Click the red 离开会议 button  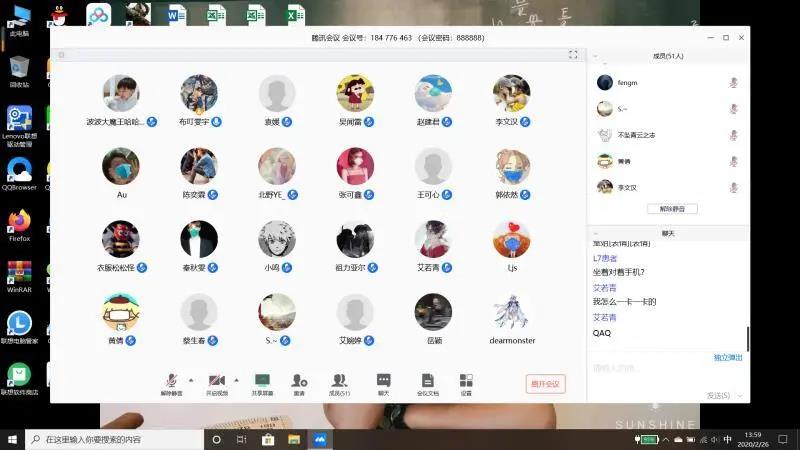pos(546,384)
